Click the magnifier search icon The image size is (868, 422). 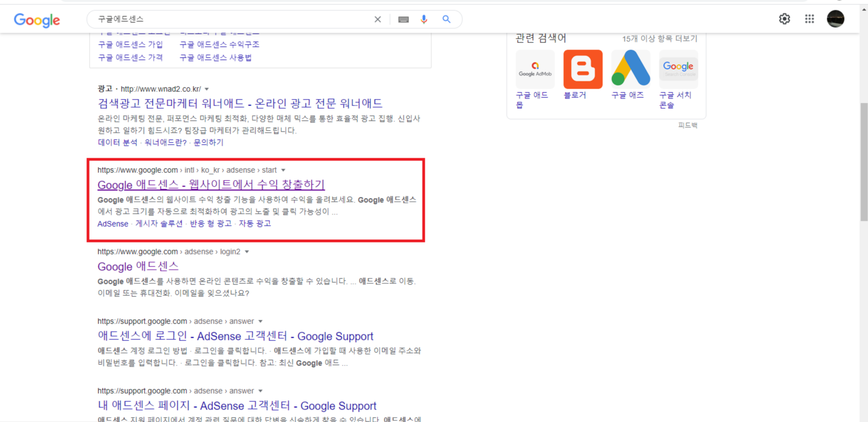446,19
